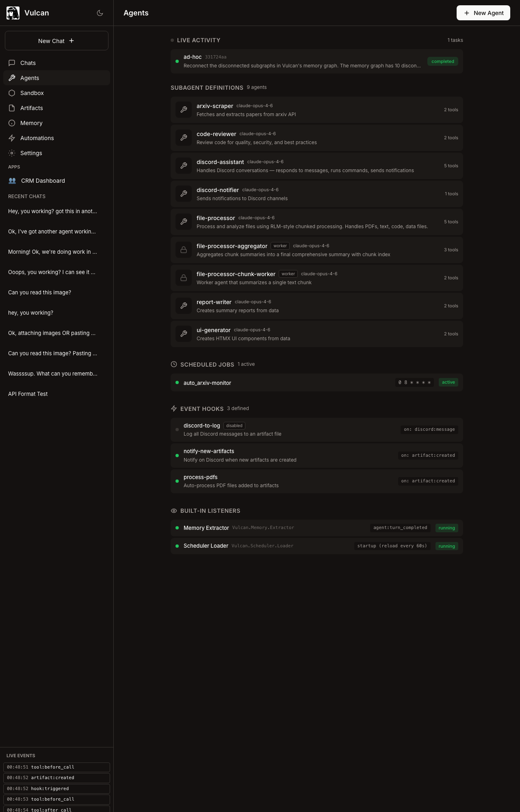Expand the ad-hoc live activity task
Viewport: 520px width, 812px height.
click(x=301, y=61)
